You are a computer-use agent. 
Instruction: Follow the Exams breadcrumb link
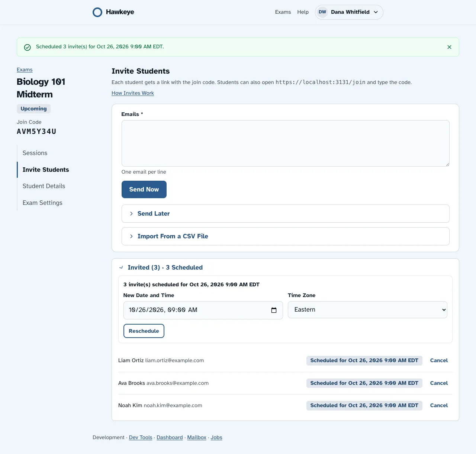[x=25, y=70]
